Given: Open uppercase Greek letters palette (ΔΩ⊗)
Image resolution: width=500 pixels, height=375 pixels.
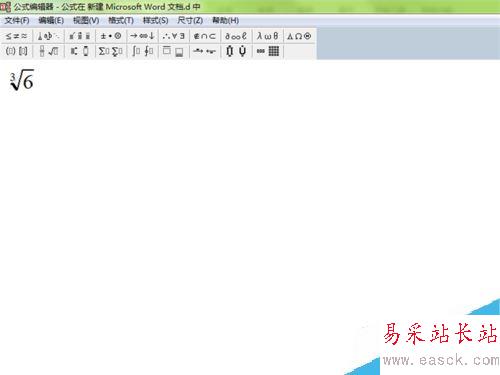Looking at the screenshot, I should [299, 36].
